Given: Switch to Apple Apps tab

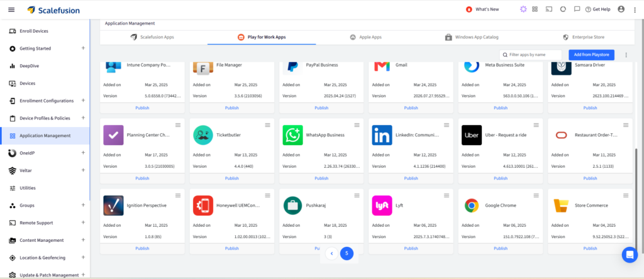Looking at the screenshot, I should pyautogui.click(x=365, y=37).
